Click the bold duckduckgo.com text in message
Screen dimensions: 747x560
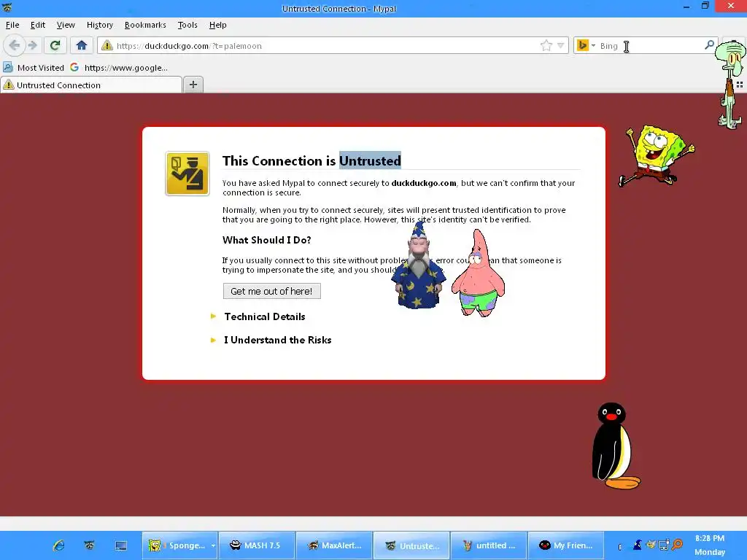[x=424, y=183]
